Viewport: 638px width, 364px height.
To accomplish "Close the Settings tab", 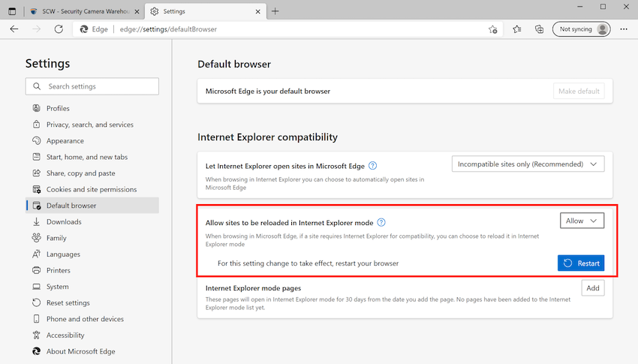I will (258, 12).
